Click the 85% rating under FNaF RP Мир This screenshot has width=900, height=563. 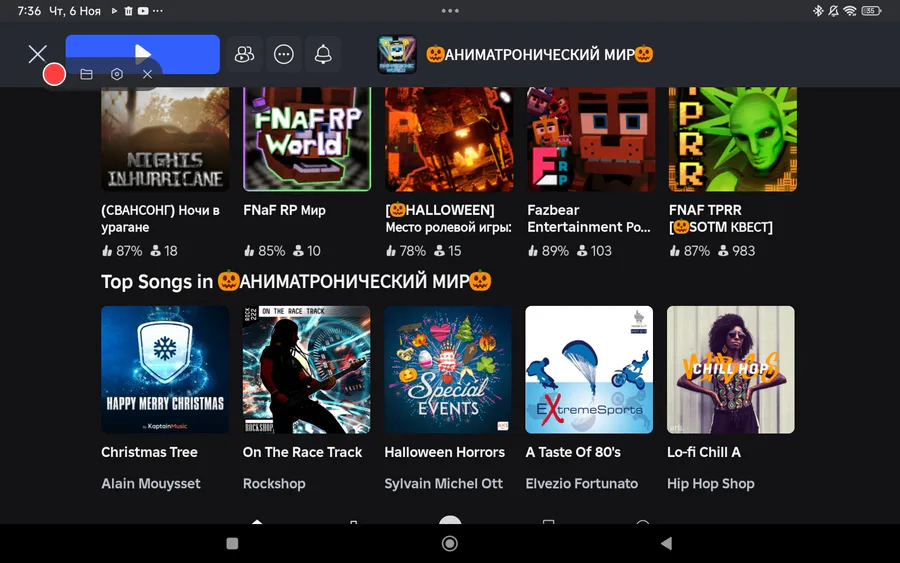click(264, 251)
